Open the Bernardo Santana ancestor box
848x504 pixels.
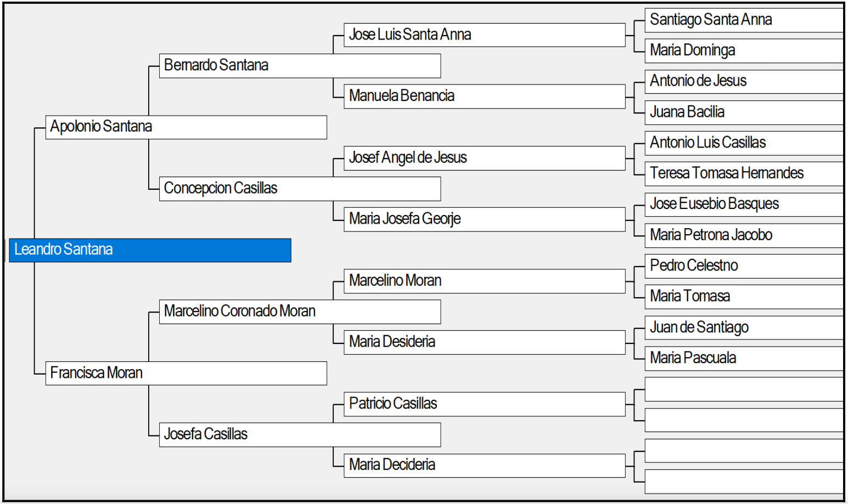pos(300,66)
